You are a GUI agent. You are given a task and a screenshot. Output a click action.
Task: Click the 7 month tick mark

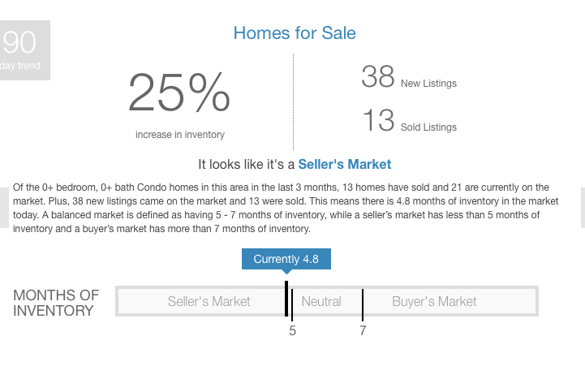363,304
